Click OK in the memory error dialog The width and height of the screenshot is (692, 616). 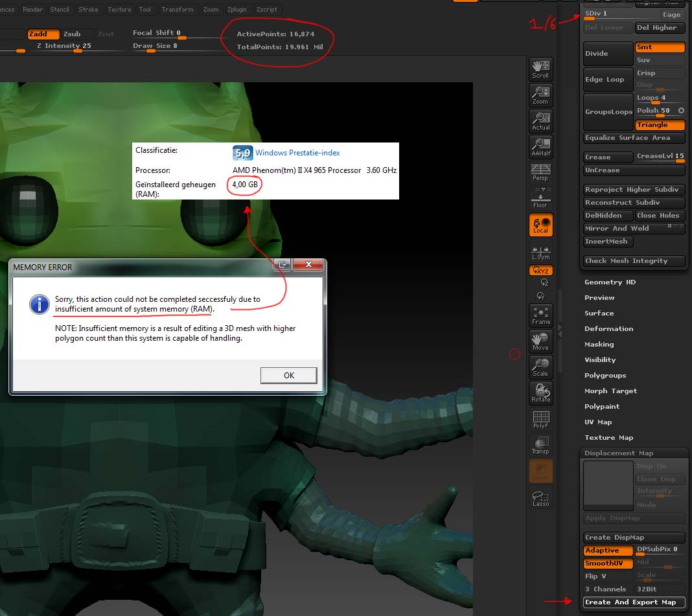288,375
